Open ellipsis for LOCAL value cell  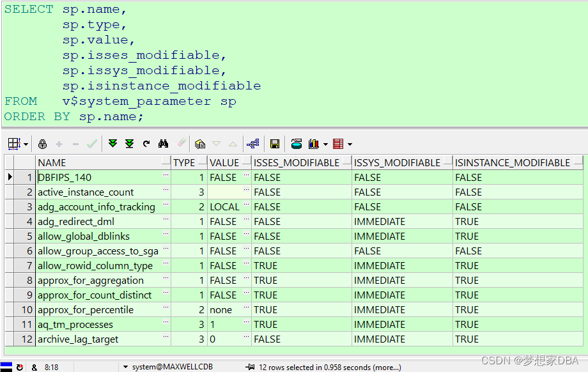[246, 204]
